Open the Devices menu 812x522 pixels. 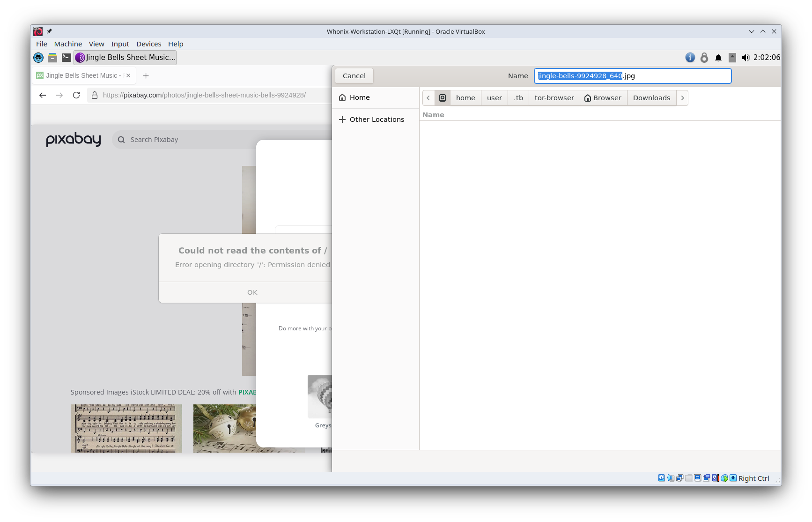(148, 44)
